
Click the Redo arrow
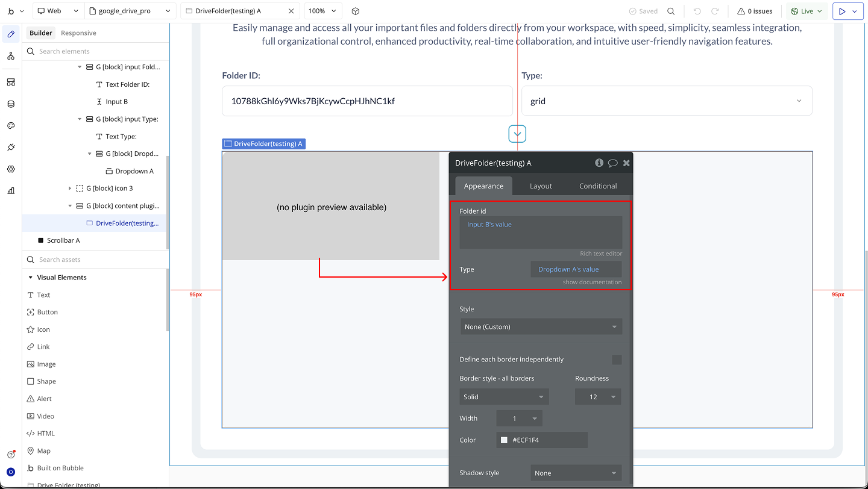pyautogui.click(x=715, y=11)
